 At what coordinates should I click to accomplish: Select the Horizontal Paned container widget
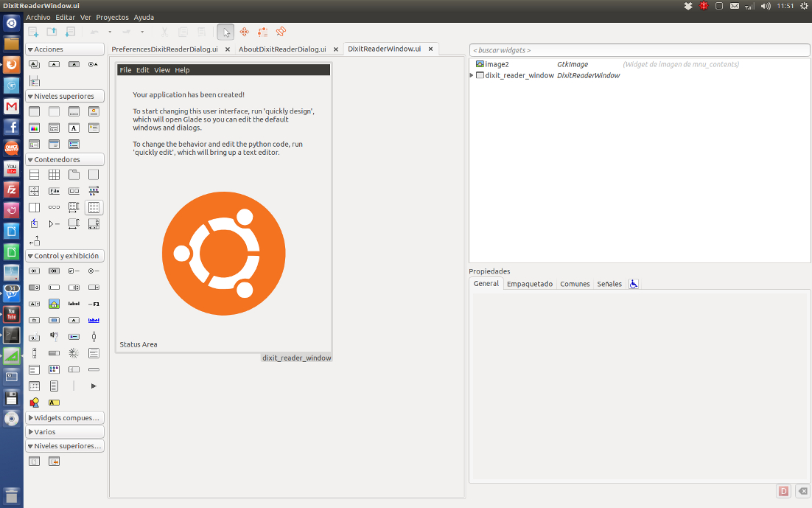34,208
